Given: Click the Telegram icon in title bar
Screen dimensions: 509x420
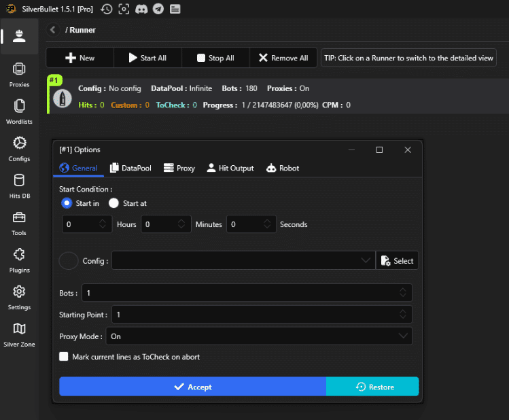Looking at the screenshot, I should click(158, 9).
